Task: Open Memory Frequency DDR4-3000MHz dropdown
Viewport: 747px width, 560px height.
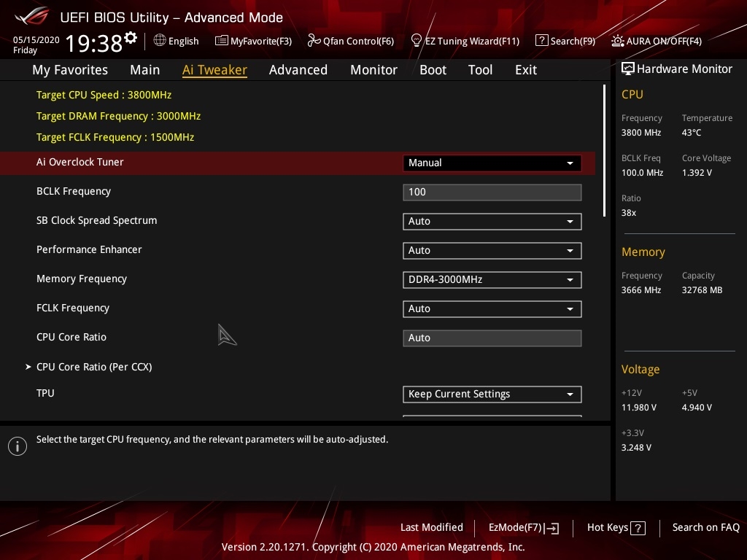Action: (x=492, y=279)
